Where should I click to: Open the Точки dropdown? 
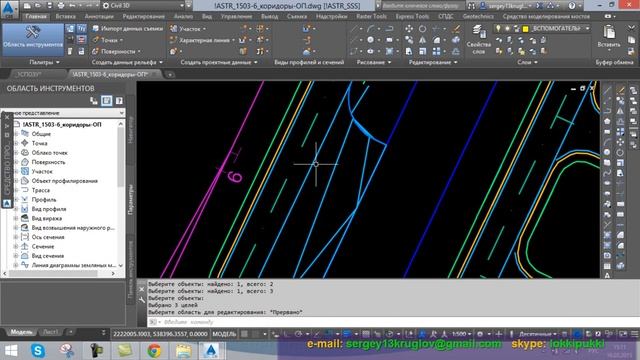(108, 40)
